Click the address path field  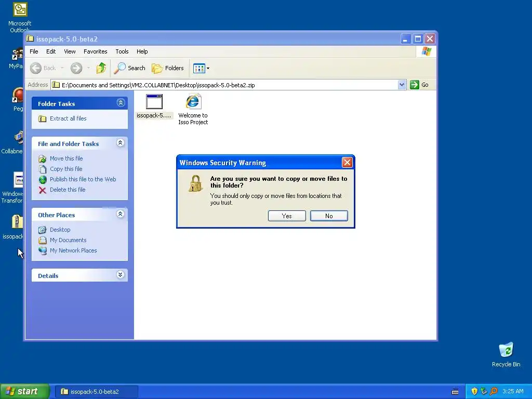(224, 85)
